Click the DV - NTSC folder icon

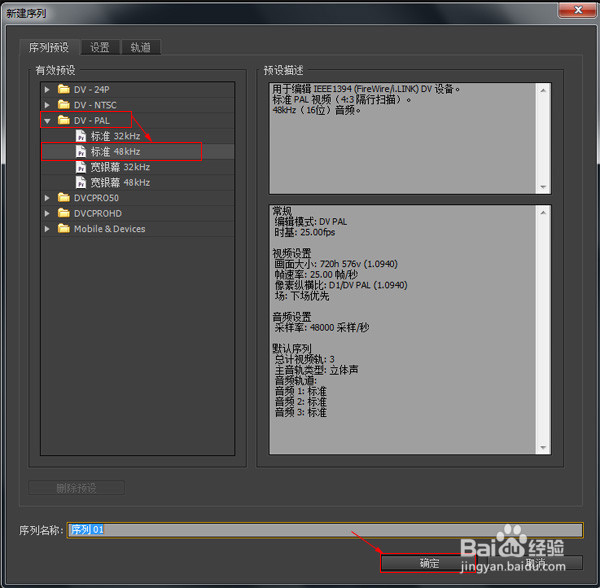pos(64,104)
